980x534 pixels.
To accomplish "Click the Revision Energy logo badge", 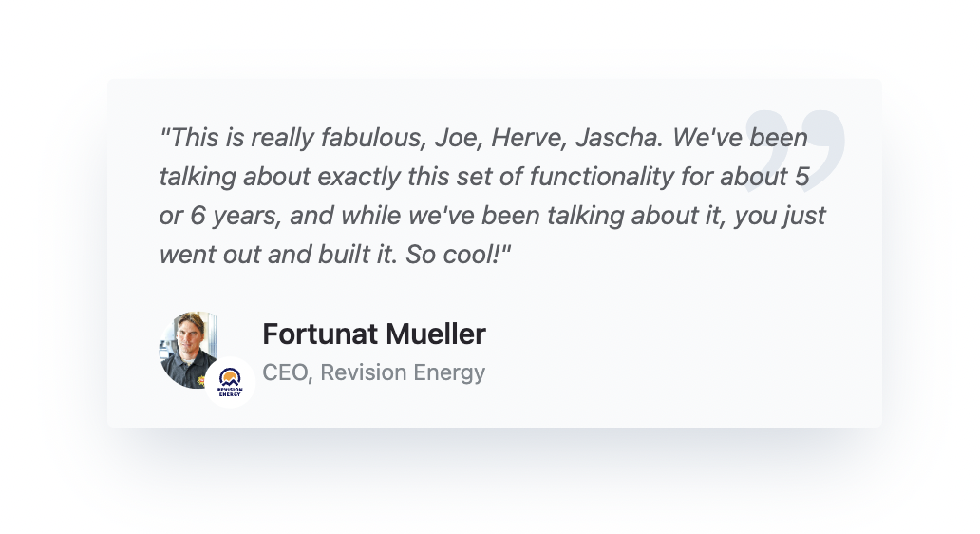I will pyautogui.click(x=229, y=382).
